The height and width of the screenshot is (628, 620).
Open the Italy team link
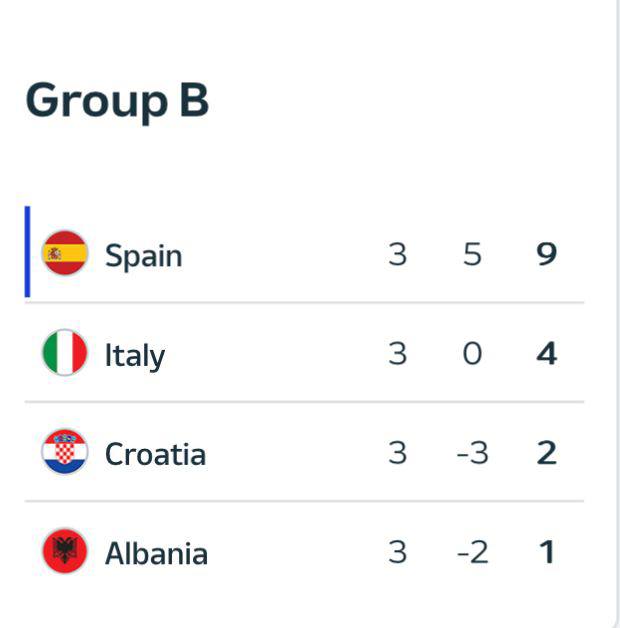[134, 355]
